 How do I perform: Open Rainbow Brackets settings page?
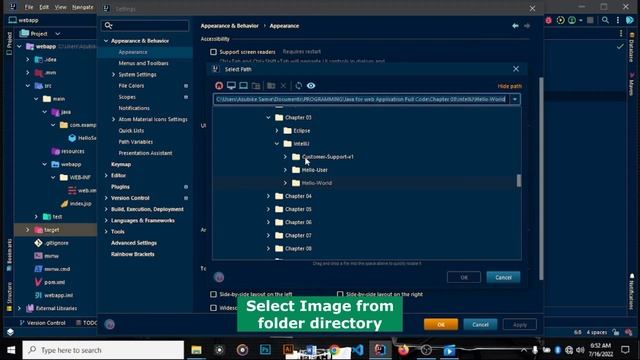point(133,254)
